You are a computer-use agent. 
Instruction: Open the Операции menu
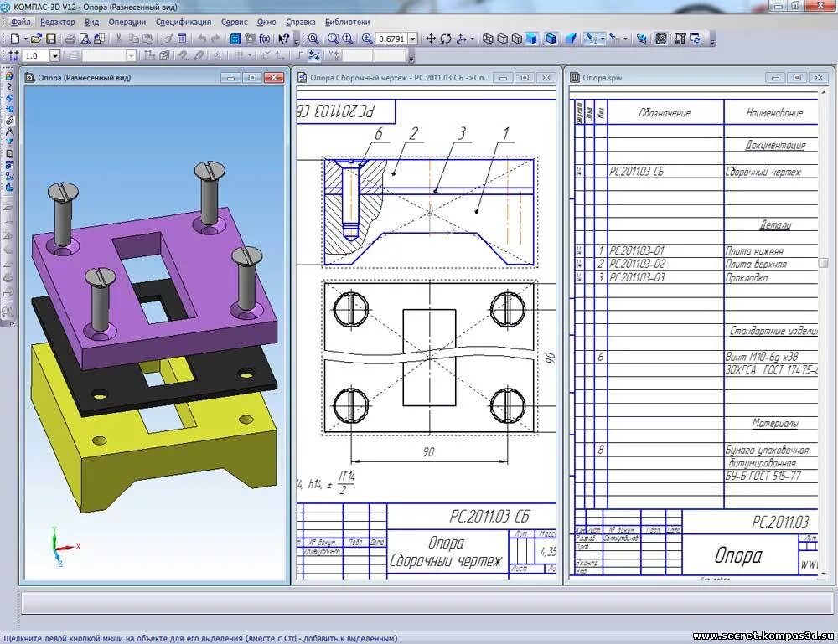pos(127,22)
